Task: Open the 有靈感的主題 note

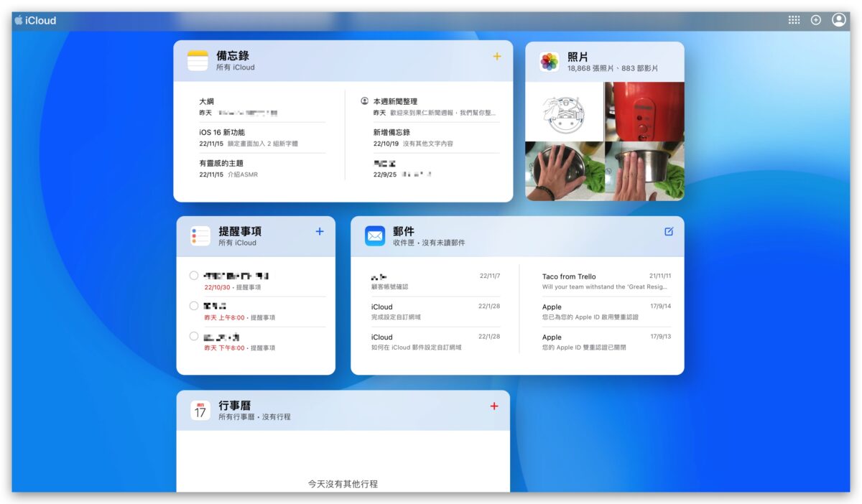Action: pyautogui.click(x=262, y=169)
